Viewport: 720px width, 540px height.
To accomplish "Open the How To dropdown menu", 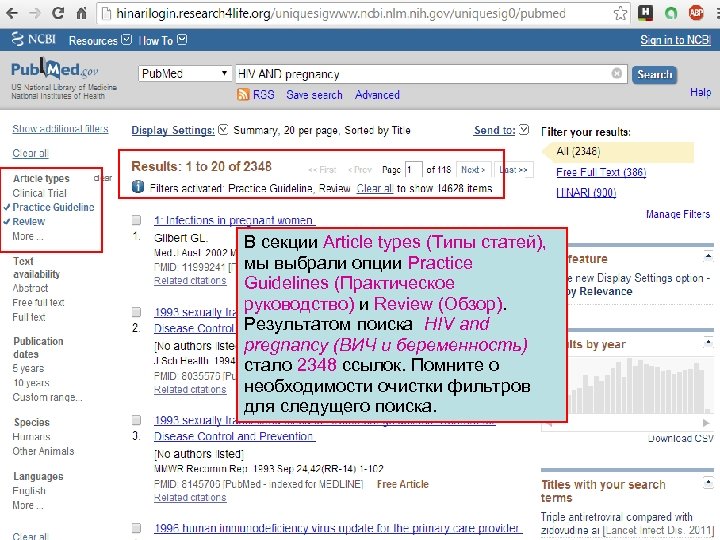I will 163,40.
